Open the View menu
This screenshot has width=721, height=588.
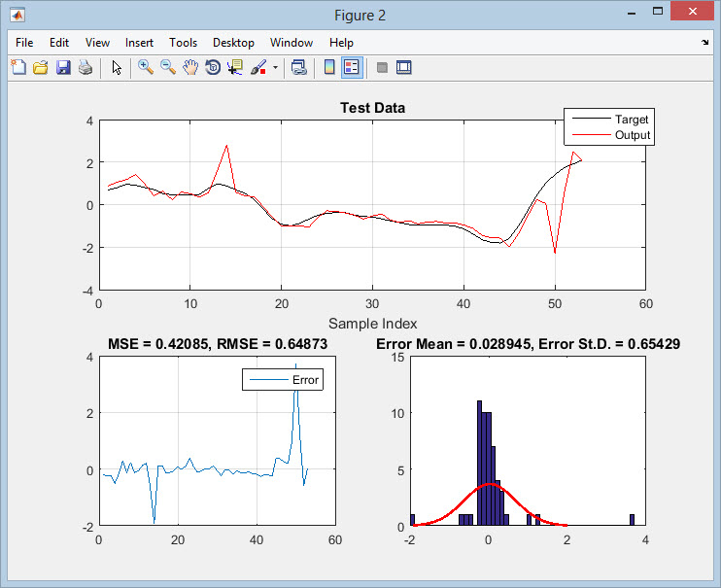[97, 43]
